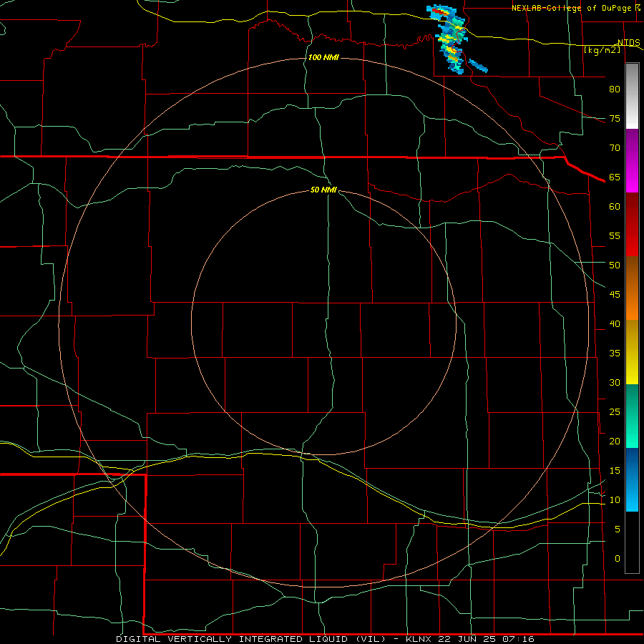Click the 50 NMI range ring label
Screen dimensions: 644x644
coord(323,190)
